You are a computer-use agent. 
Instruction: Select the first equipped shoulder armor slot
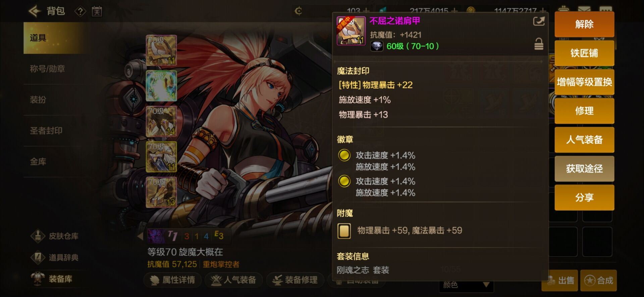coord(161,50)
